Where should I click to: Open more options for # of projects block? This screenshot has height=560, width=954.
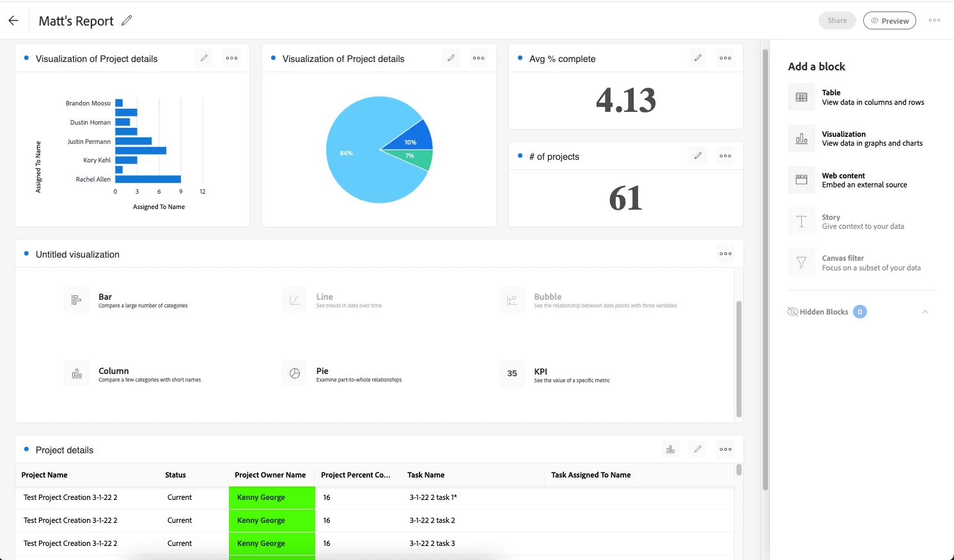pyautogui.click(x=725, y=156)
